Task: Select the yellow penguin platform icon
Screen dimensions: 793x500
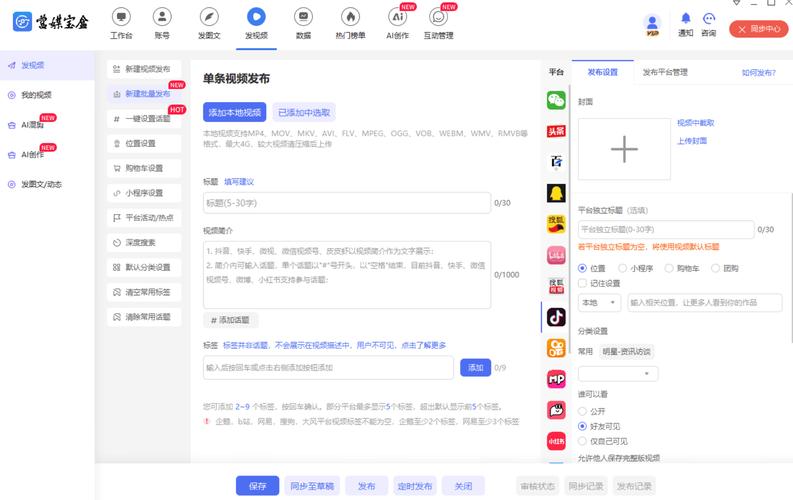Action: (556, 193)
